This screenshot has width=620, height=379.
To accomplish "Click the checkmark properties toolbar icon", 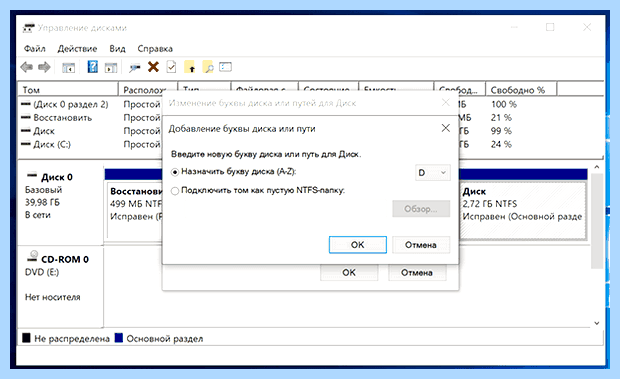I will [171, 67].
